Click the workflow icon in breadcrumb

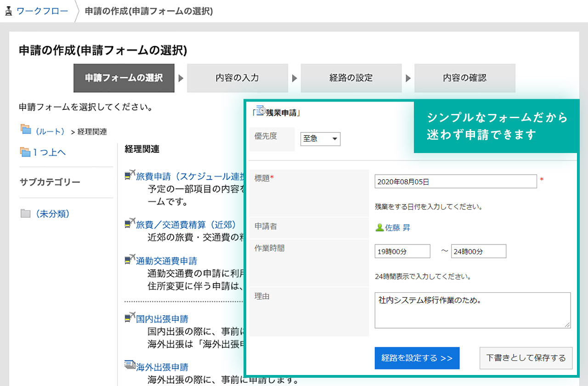click(x=8, y=11)
